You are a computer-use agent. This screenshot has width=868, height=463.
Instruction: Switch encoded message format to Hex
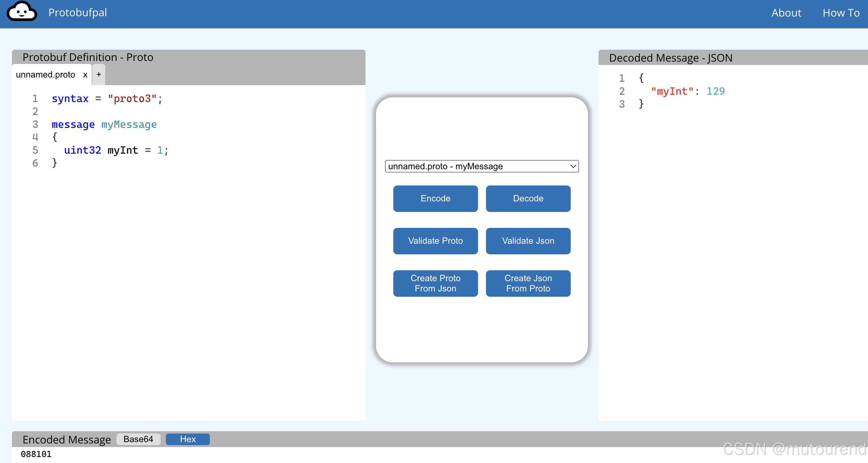coord(188,439)
